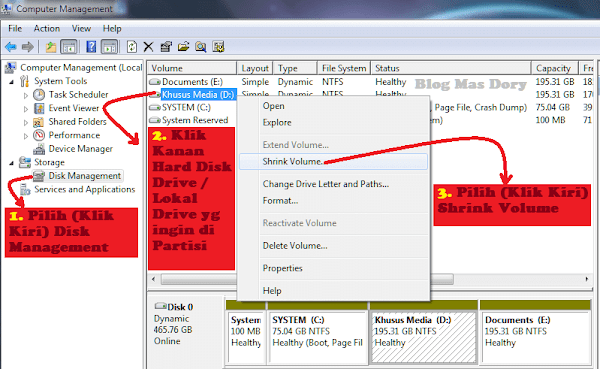Screen dimensions: 600x369
Task: Toggle Show/Hide Console Tree toolbar icon
Action: tap(69, 47)
